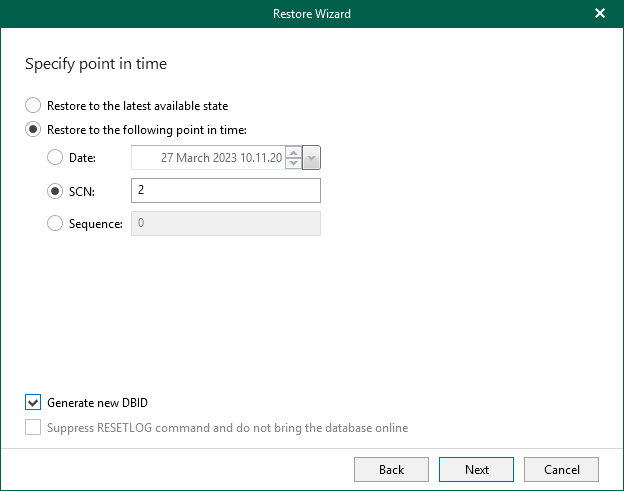Image resolution: width=624 pixels, height=491 pixels.
Task: Click the 'Specify point in time' heading
Action: [95, 64]
